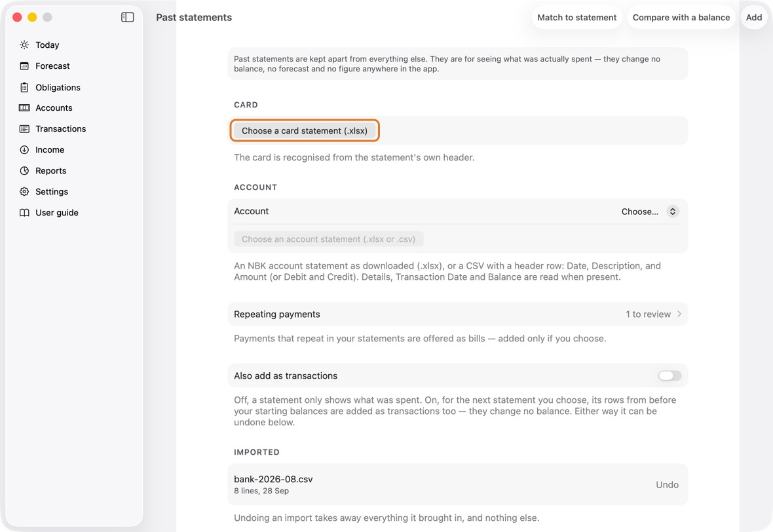
Task: Click the red close window button
Action: click(17, 17)
